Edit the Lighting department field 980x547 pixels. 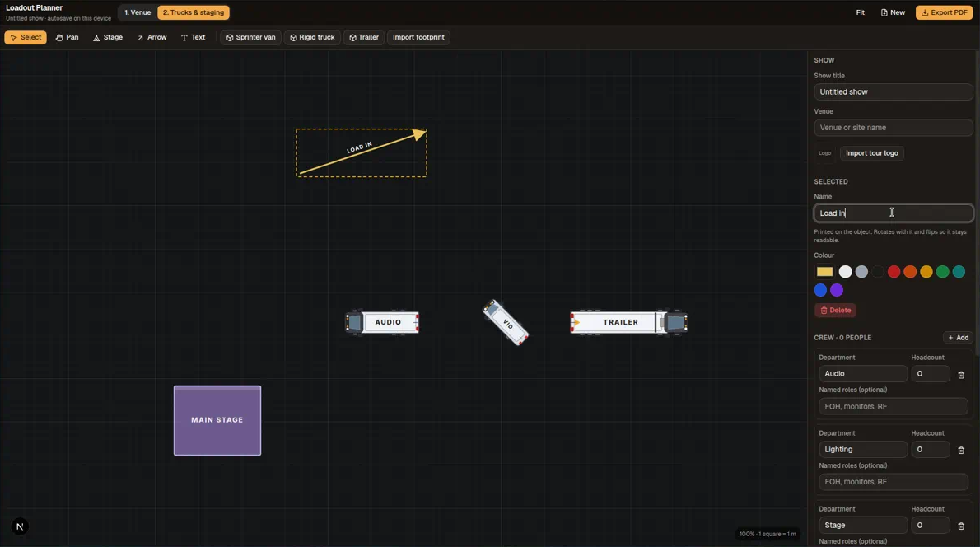(x=863, y=450)
